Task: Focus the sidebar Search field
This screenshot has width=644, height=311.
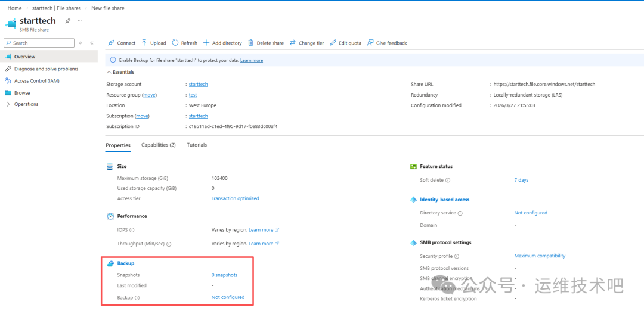Action: pos(39,43)
